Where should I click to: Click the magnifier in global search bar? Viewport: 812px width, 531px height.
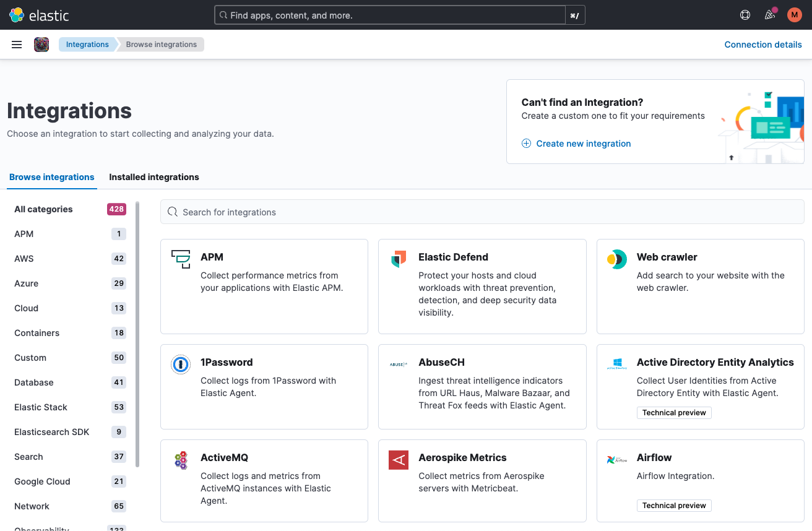[x=223, y=15]
